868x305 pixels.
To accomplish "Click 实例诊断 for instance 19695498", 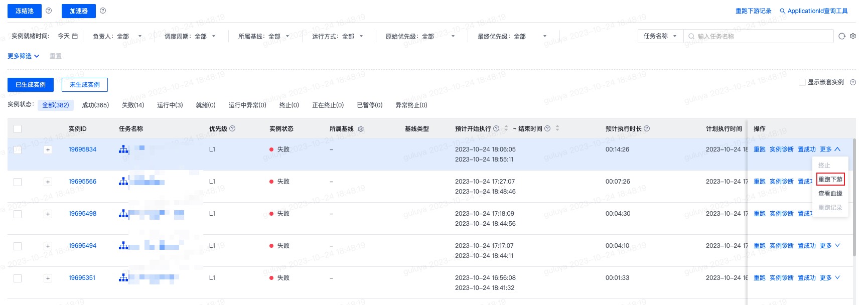I will point(782,213).
